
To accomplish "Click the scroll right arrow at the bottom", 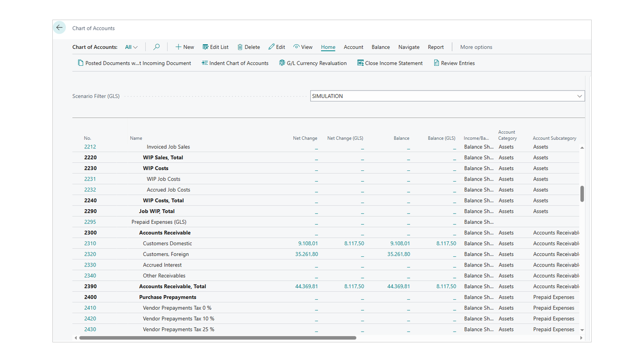I will pyautogui.click(x=581, y=338).
